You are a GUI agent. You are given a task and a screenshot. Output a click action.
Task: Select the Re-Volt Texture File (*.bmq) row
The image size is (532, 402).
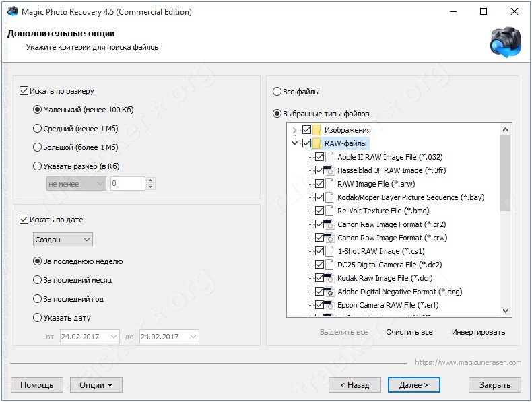[x=383, y=211]
